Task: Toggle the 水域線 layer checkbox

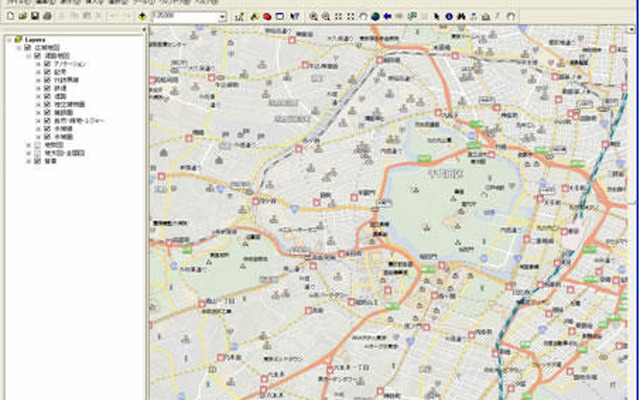Action: pos(47,129)
